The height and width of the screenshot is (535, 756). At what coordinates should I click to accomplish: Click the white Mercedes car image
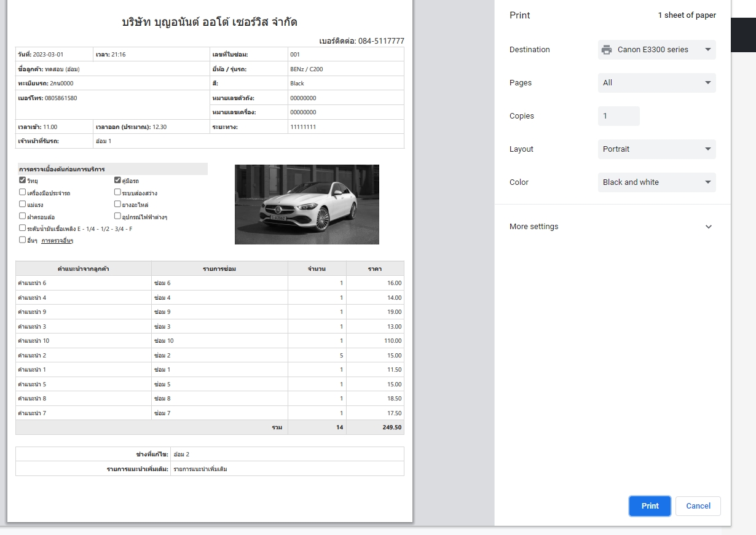pos(307,205)
